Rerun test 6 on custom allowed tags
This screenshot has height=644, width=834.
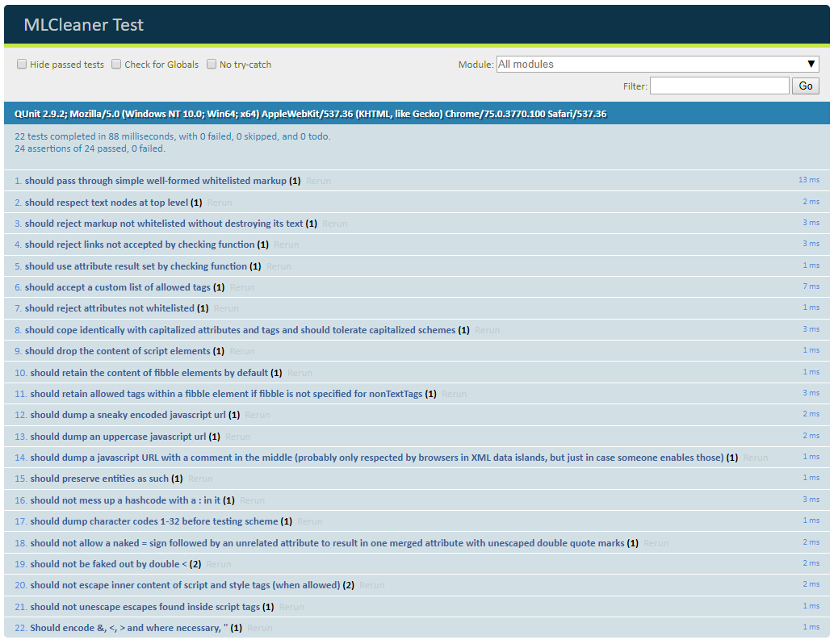242,287
